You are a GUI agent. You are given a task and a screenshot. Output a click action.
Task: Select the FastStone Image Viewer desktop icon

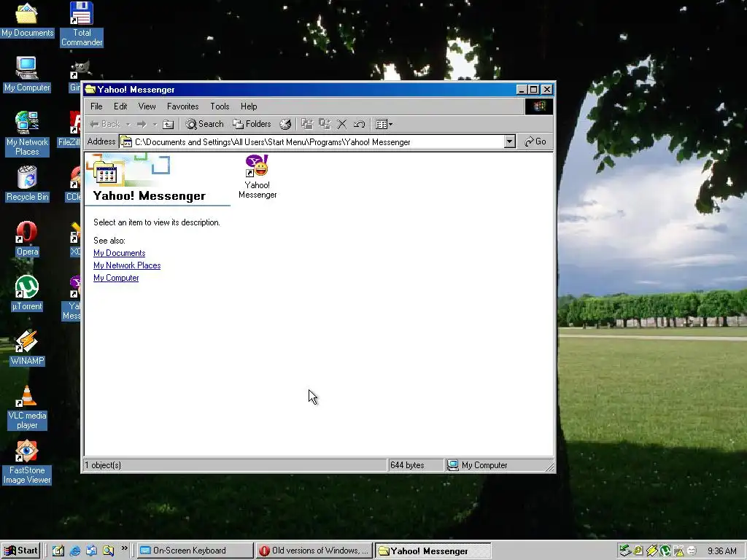pos(27,462)
